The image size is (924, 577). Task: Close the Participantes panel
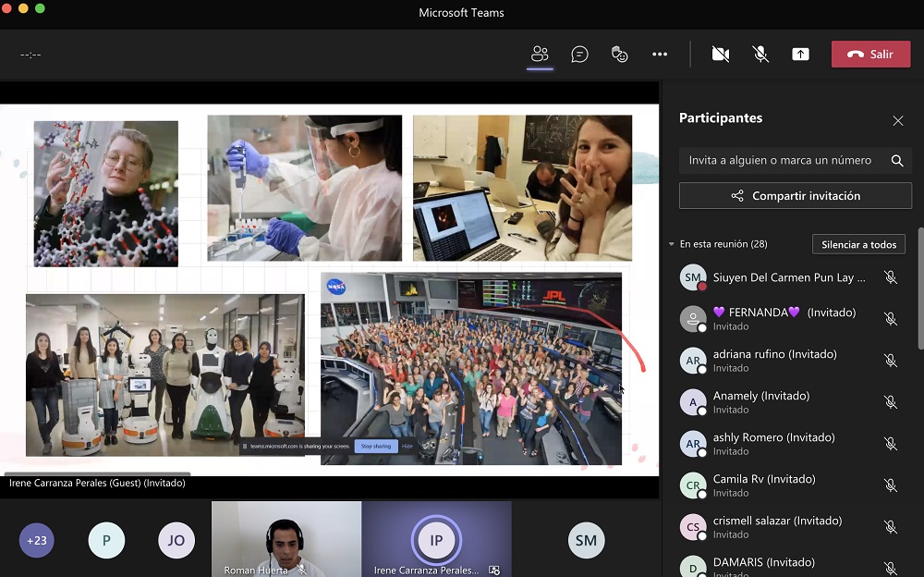pos(897,121)
